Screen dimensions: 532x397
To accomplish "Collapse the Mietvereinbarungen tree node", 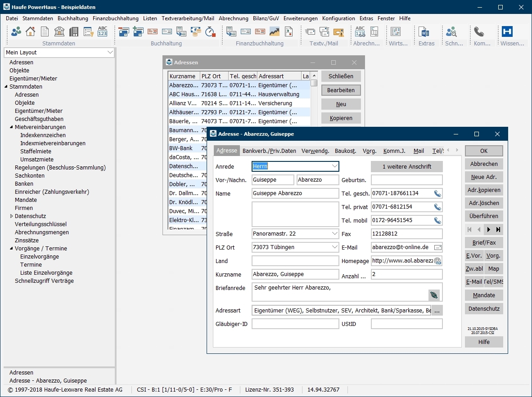I will click(x=11, y=127).
